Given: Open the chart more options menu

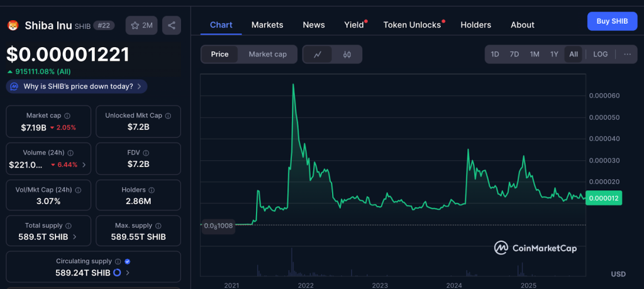Looking at the screenshot, I should click(x=627, y=55).
